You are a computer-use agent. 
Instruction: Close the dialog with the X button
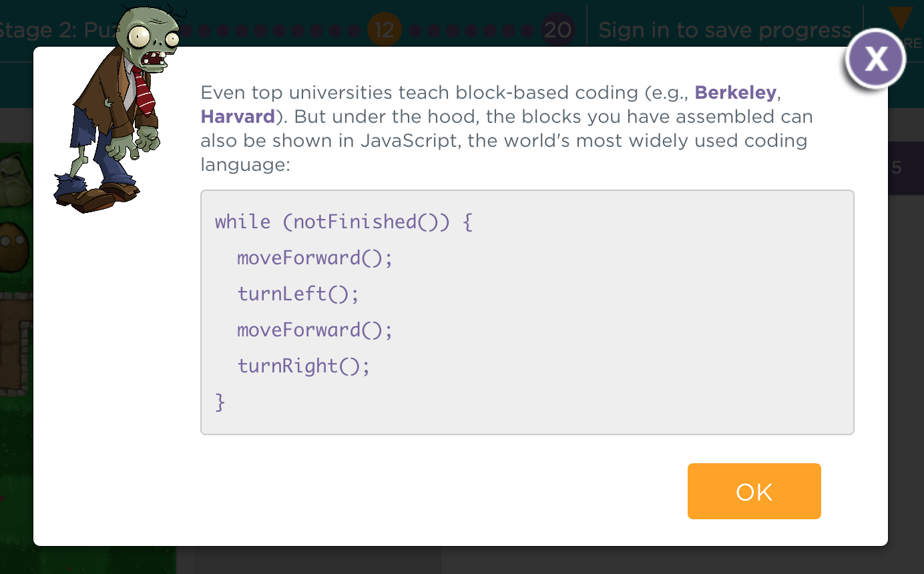pos(875,59)
